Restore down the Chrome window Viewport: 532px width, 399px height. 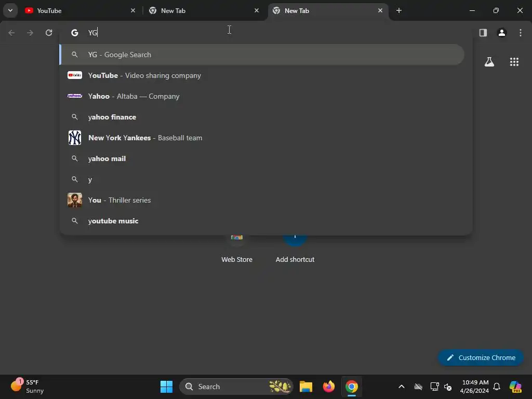(x=496, y=10)
